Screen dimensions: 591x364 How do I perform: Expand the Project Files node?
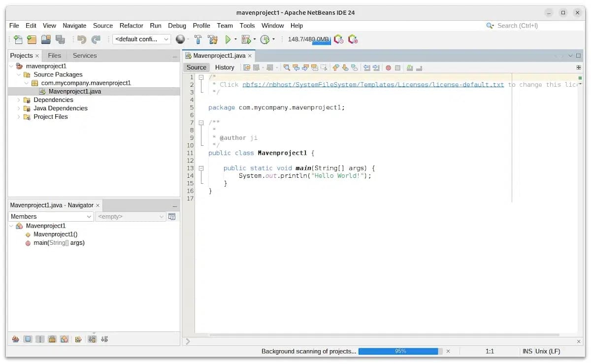click(x=19, y=117)
